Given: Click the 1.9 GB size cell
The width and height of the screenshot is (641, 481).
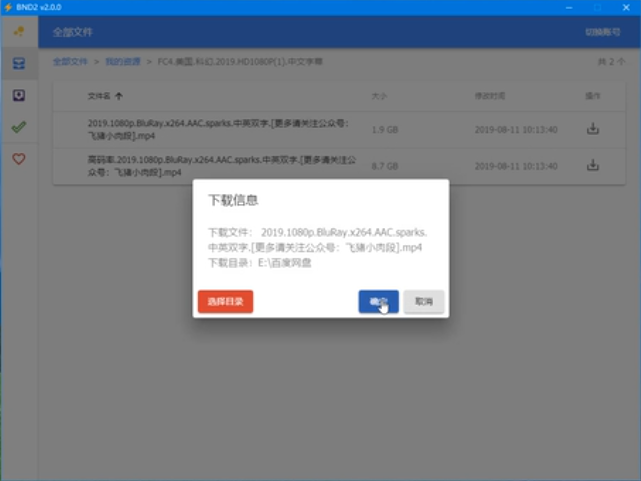Looking at the screenshot, I should click(x=385, y=130).
